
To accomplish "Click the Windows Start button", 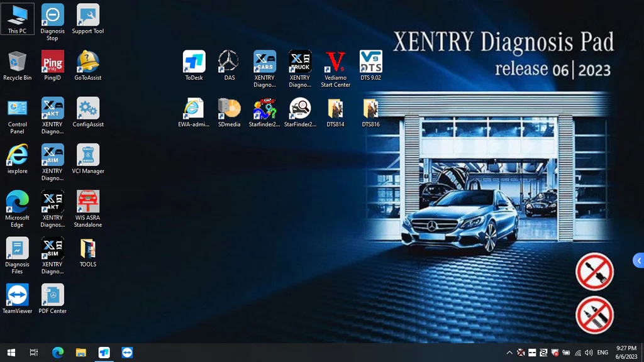I will point(11,353).
